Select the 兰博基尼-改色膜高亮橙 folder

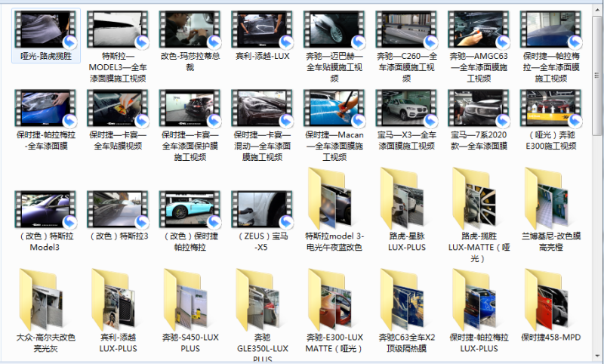pos(546,199)
